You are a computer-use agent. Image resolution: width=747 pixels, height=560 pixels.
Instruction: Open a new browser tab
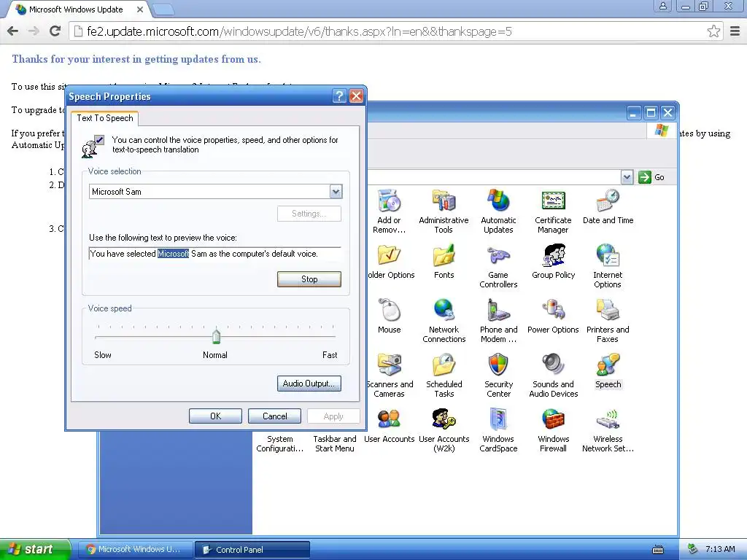pyautogui.click(x=164, y=9)
